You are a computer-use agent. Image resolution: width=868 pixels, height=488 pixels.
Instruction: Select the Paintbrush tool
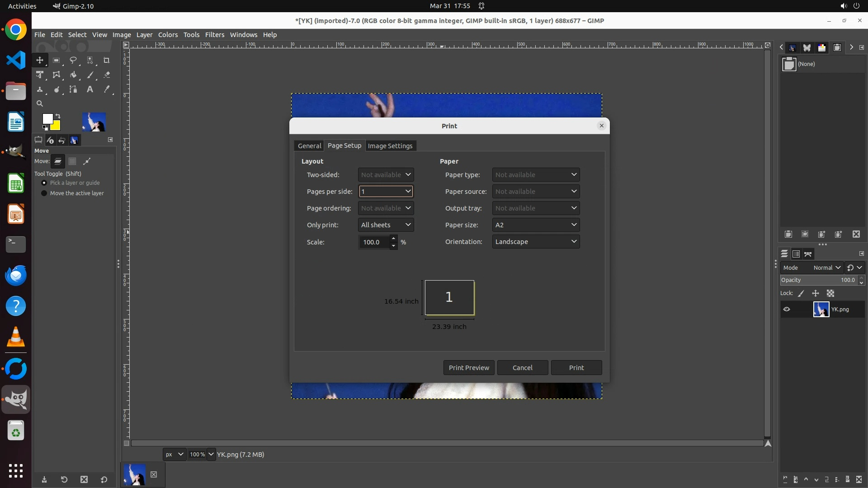click(90, 75)
